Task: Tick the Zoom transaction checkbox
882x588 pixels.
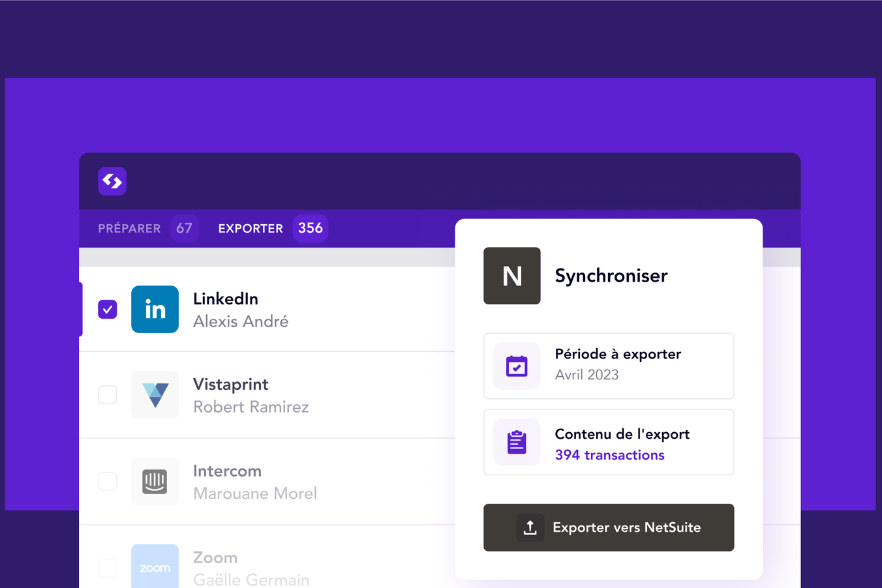Action: click(x=108, y=568)
